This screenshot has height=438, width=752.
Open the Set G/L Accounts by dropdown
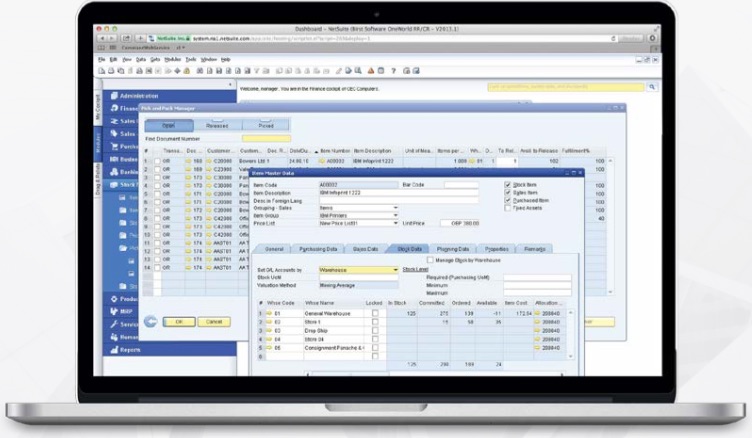(394, 269)
